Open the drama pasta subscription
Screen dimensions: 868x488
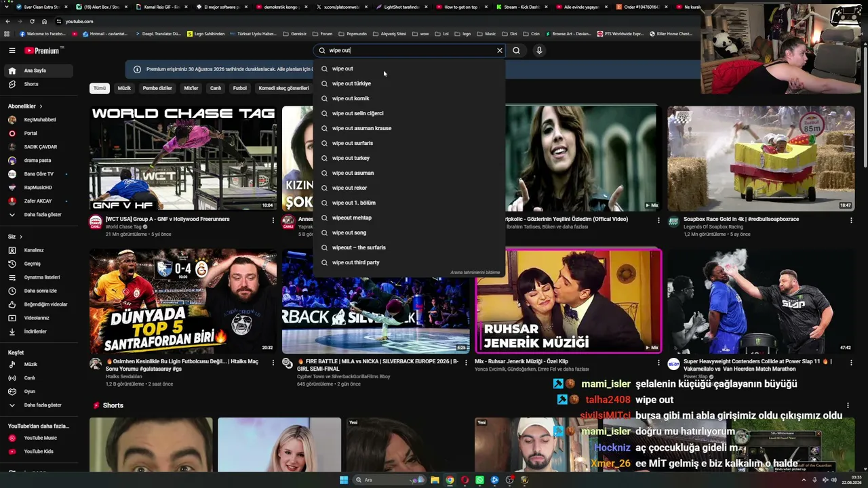click(x=38, y=161)
